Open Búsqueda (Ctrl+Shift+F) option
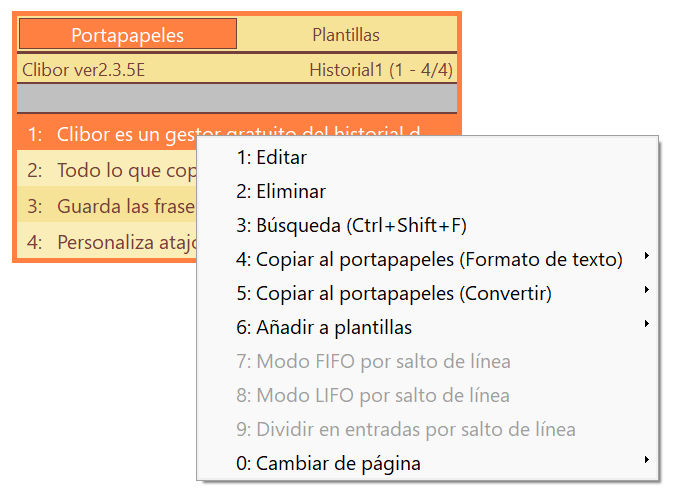This screenshot has width=684, height=498. point(428,225)
